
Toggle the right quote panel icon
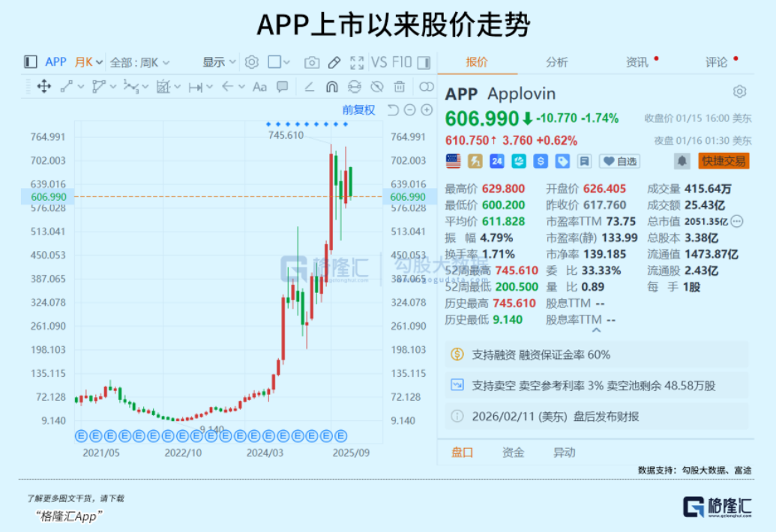[424, 62]
